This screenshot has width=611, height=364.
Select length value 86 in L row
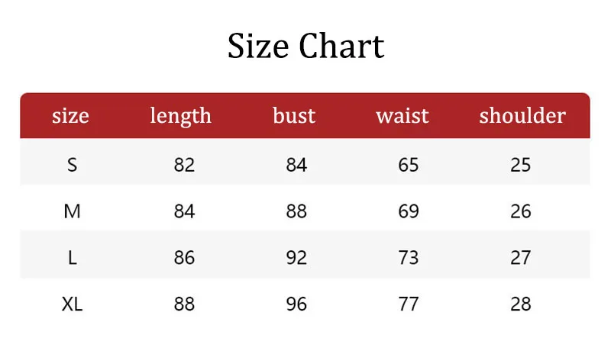click(x=184, y=258)
